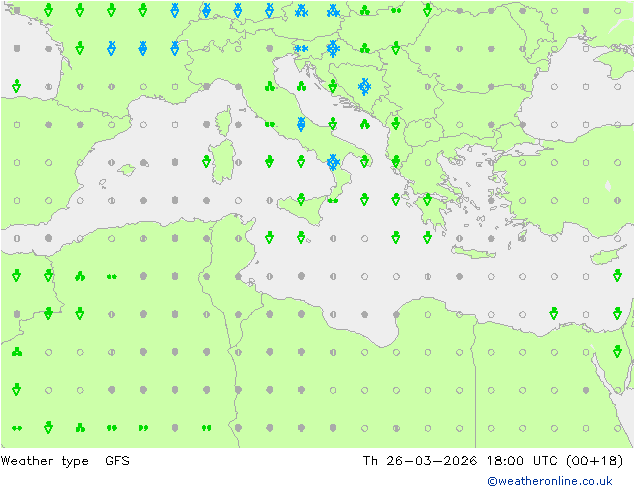The height and width of the screenshot is (490, 634).
Task: Click the 'Th 26-03-2026 18:00 UTC (00+18)' timestamp
Action: 492,461
